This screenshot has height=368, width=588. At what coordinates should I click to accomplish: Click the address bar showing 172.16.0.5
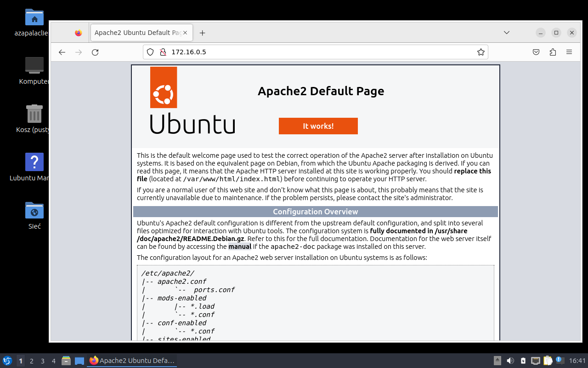315,52
